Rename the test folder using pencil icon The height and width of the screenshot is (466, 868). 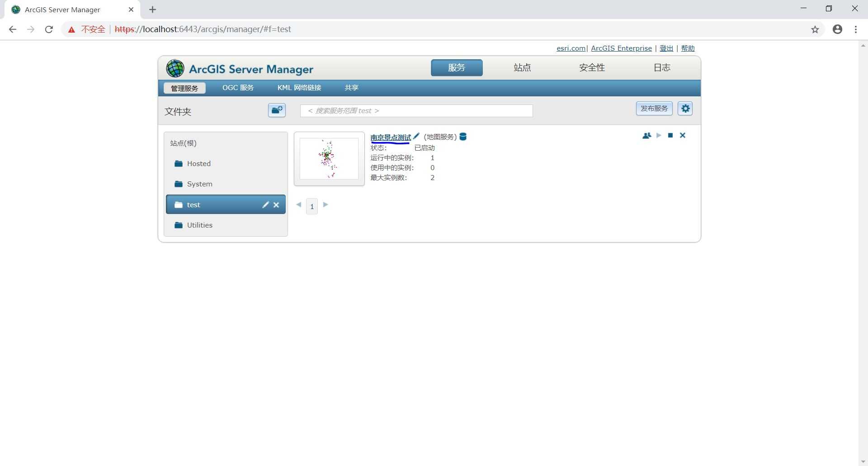pyautogui.click(x=265, y=205)
